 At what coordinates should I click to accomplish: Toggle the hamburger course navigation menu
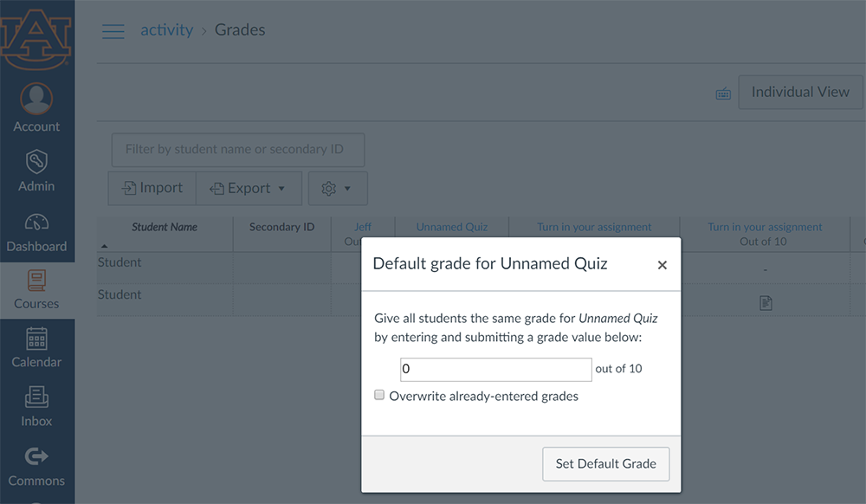(113, 31)
